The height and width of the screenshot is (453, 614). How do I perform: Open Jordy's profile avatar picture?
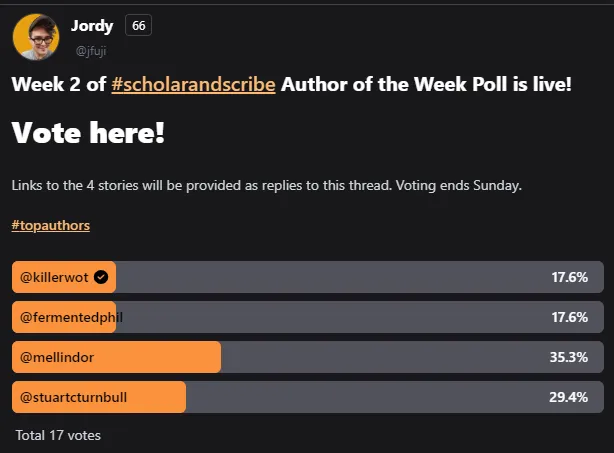point(36,37)
